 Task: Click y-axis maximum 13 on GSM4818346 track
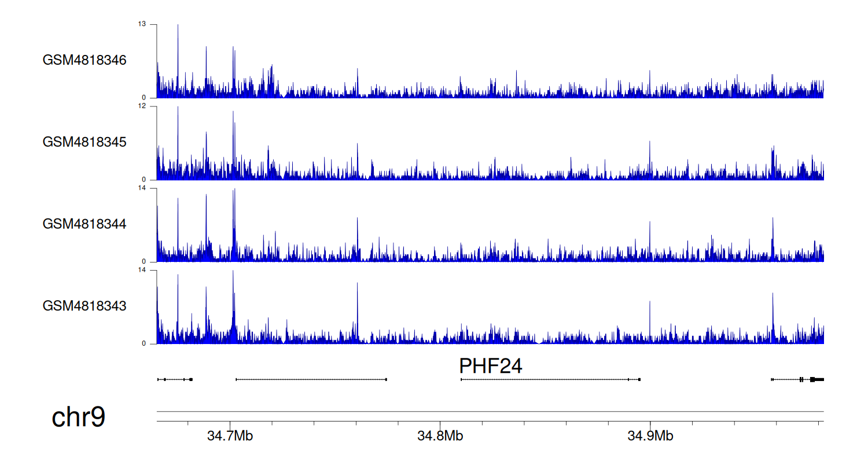click(142, 24)
